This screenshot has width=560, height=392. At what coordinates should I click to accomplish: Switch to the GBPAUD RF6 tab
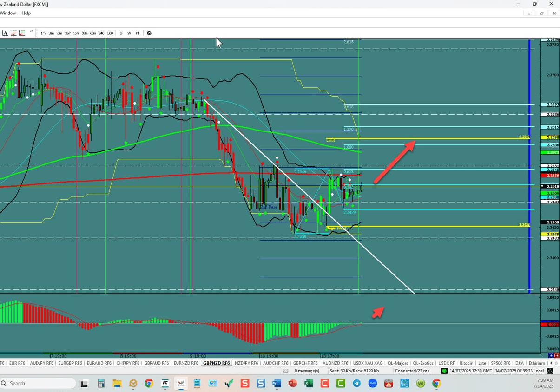tap(156, 363)
